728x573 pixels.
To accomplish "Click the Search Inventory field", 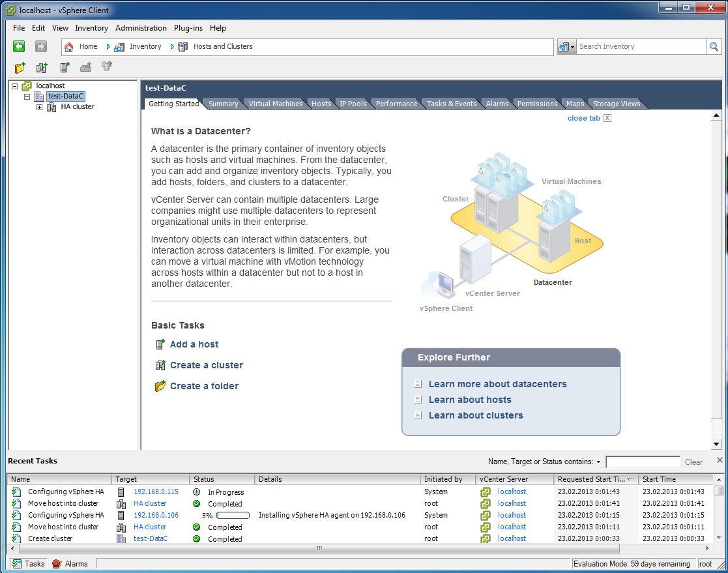I will tap(641, 46).
